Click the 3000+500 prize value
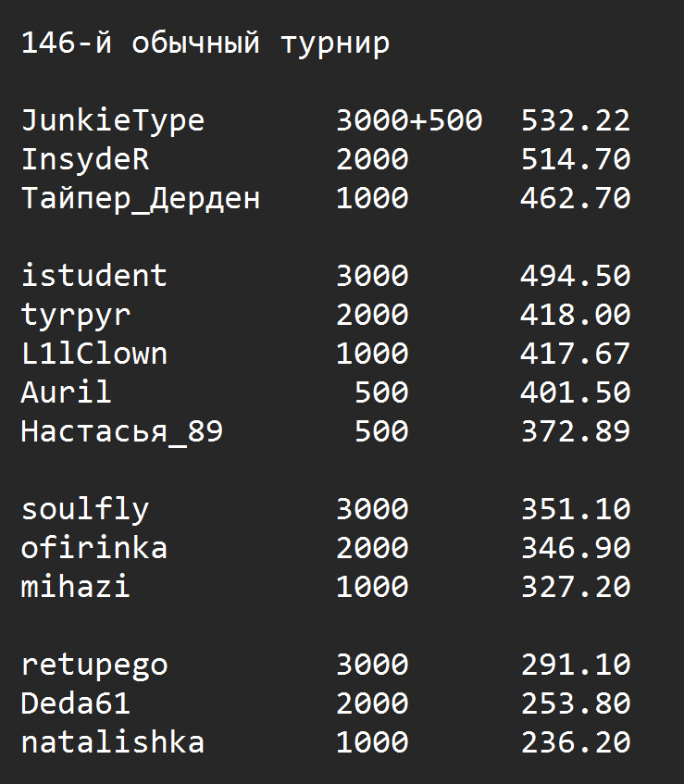Image resolution: width=684 pixels, height=784 pixels. tap(408, 121)
